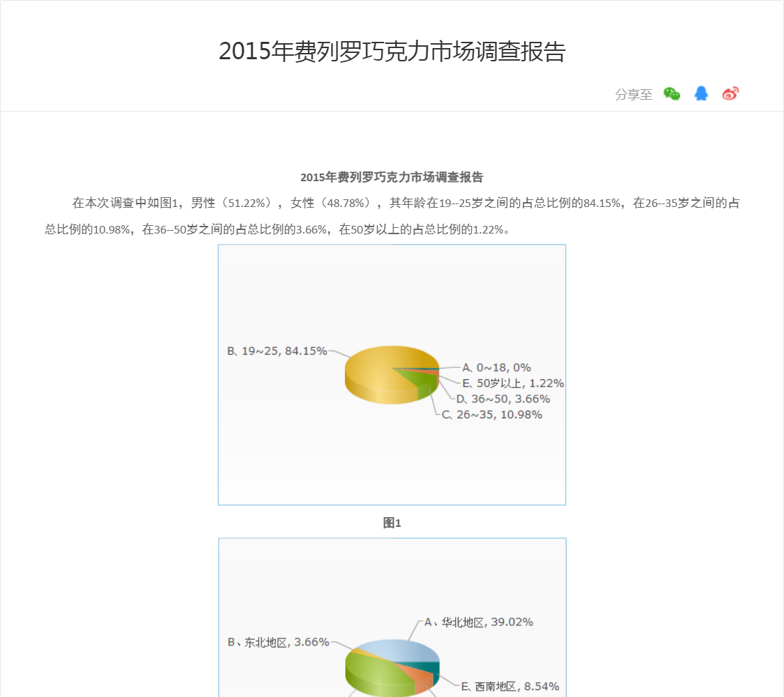Click the main page title 2015年费列罗巧克力市场调查报告
The image size is (784, 697).
tap(392, 51)
